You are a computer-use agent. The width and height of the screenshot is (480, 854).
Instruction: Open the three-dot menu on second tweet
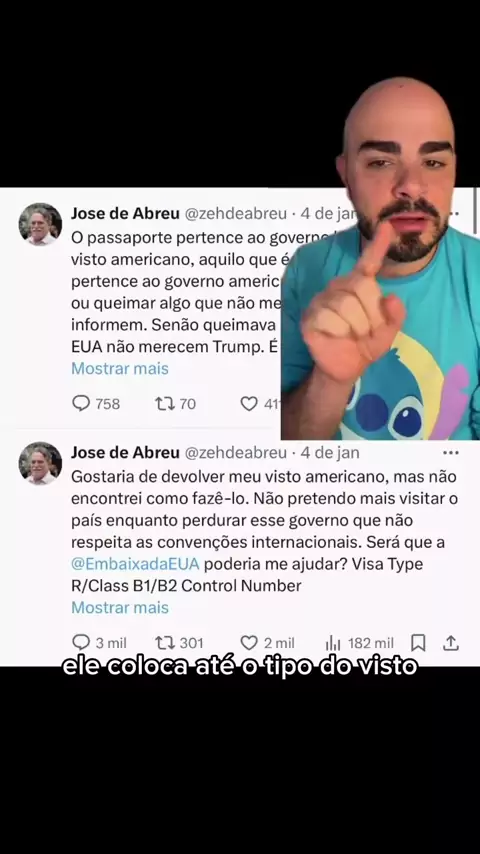(451, 453)
